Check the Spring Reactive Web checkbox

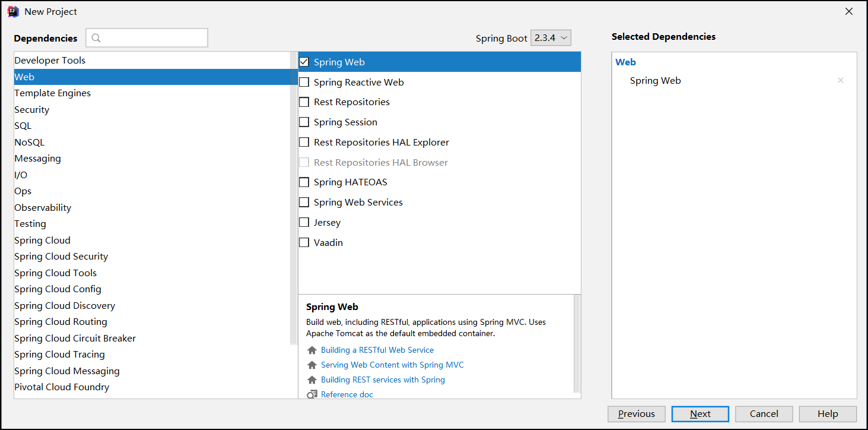pyautogui.click(x=304, y=82)
